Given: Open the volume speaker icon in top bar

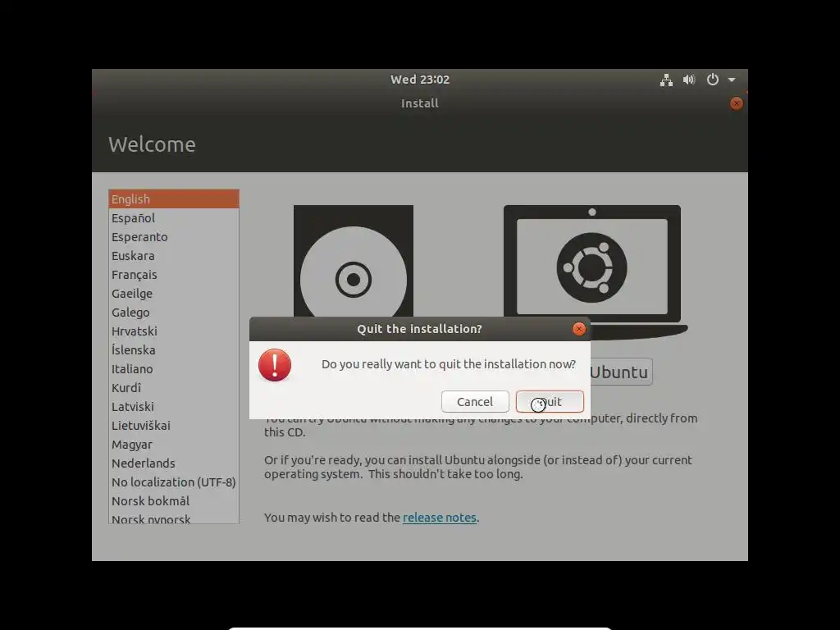Looking at the screenshot, I should pyautogui.click(x=689, y=80).
